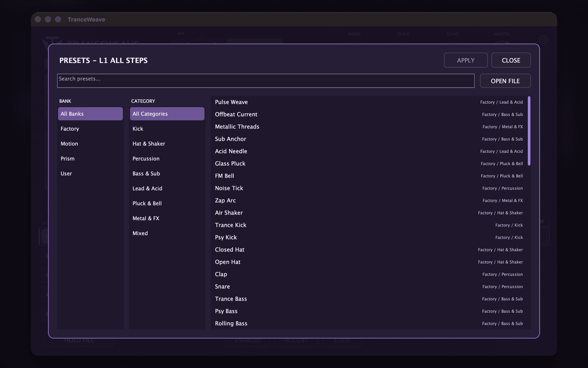Filter by Pluck & Bell category
This screenshot has width=588, height=368.
(x=167, y=204)
